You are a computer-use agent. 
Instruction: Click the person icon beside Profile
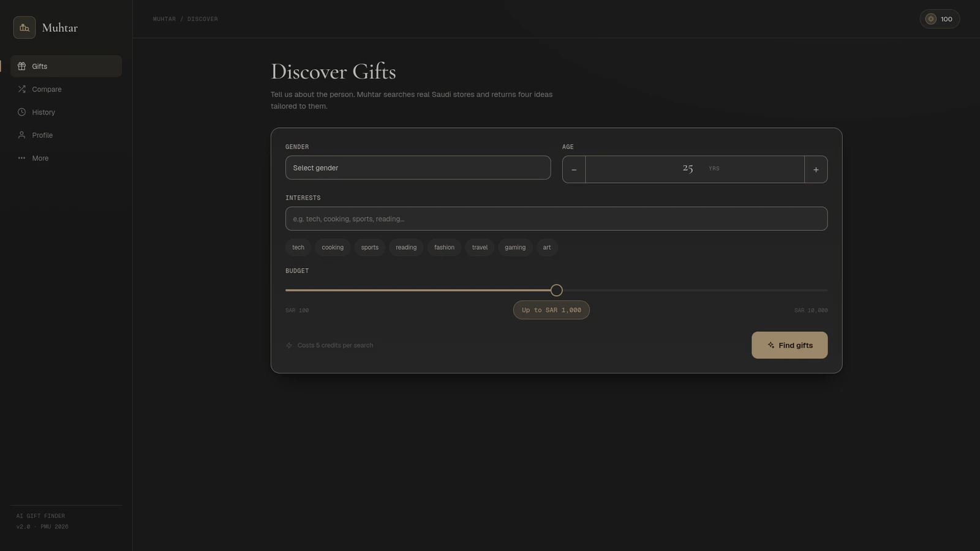21,135
